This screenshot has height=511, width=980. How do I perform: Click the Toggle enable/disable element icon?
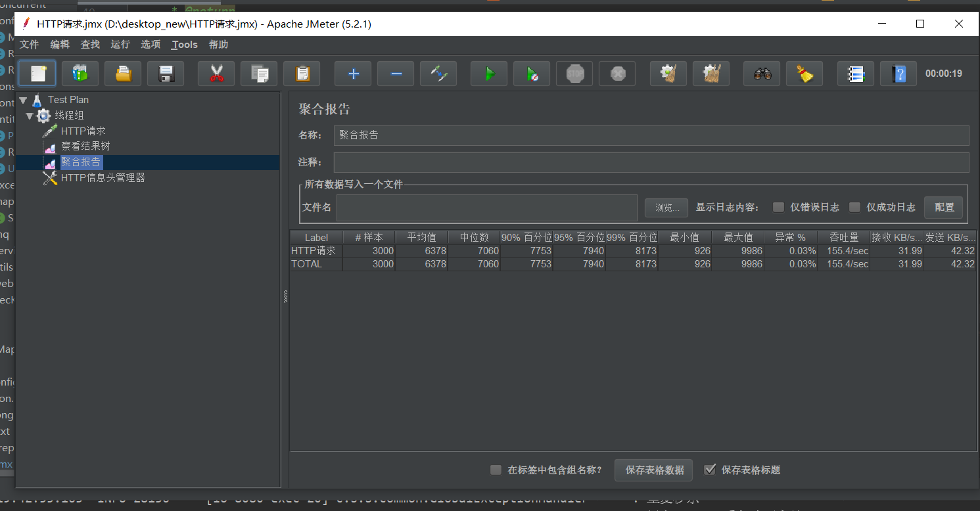(x=438, y=74)
